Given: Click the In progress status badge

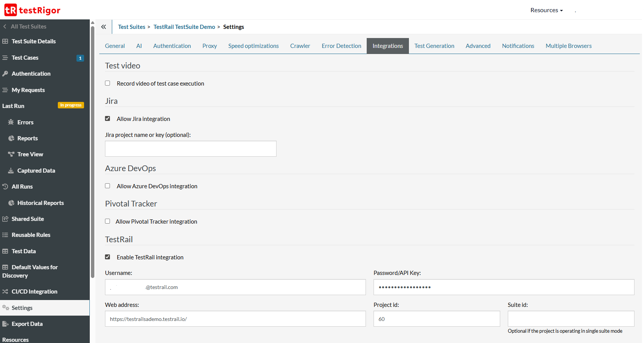Looking at the screenshot, I should pos(71,105).
